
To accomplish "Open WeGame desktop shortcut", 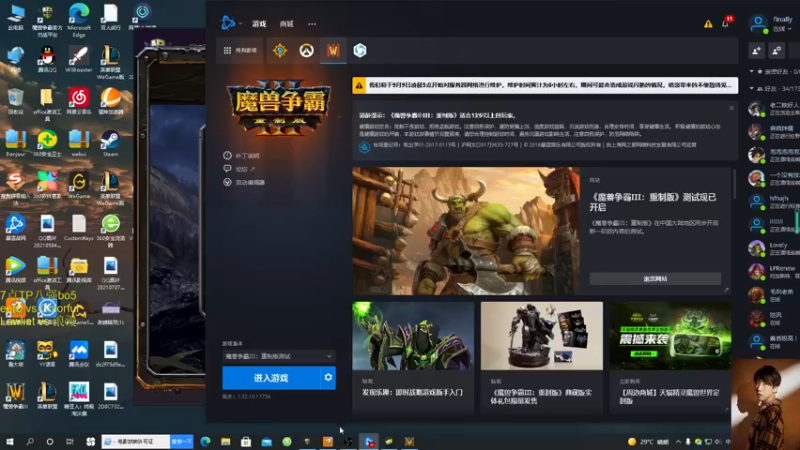I will point(79,185).
